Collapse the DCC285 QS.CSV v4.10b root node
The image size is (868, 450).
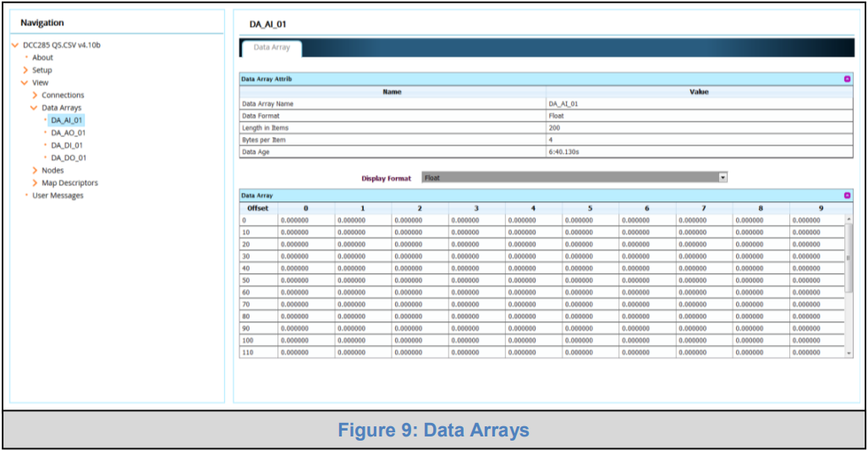(15, 46)
